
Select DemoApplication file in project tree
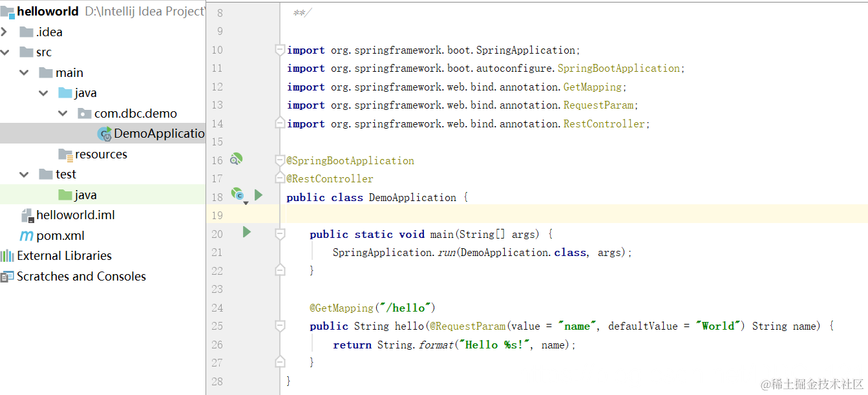click(103, 134)
